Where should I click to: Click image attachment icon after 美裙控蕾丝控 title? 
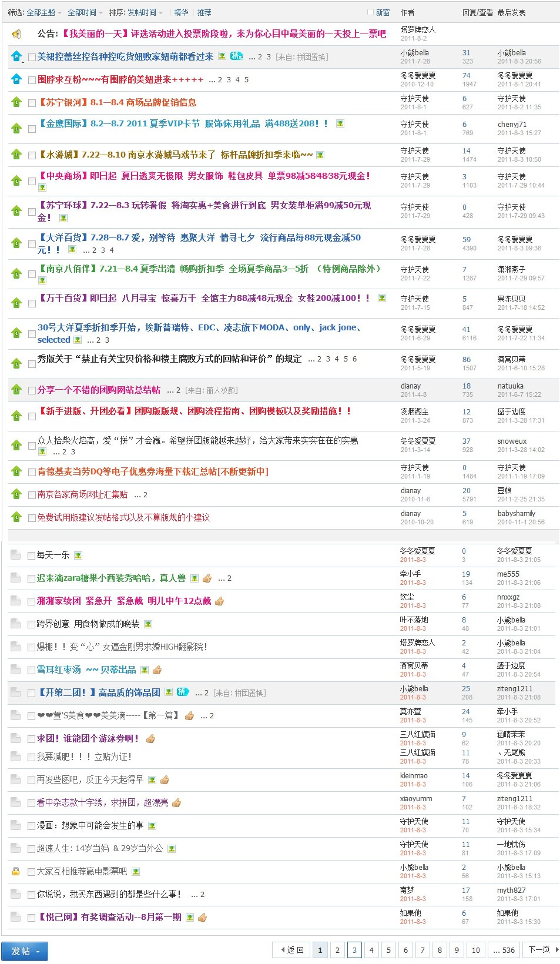tap(222, 56)
